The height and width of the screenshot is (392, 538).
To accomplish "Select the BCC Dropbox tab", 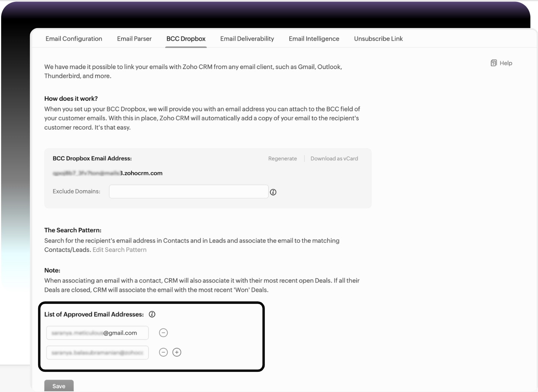I will [186, 39].
